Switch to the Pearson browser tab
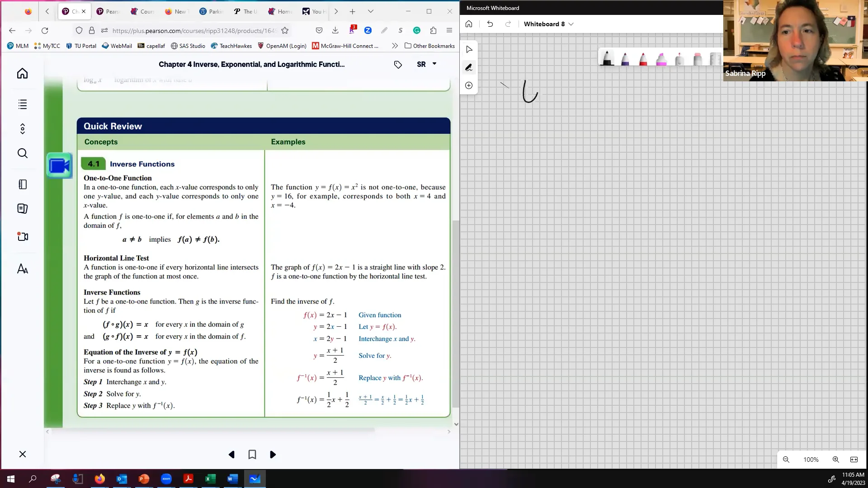The width and height of the screenshot is (868, 488). coord(108,11)
